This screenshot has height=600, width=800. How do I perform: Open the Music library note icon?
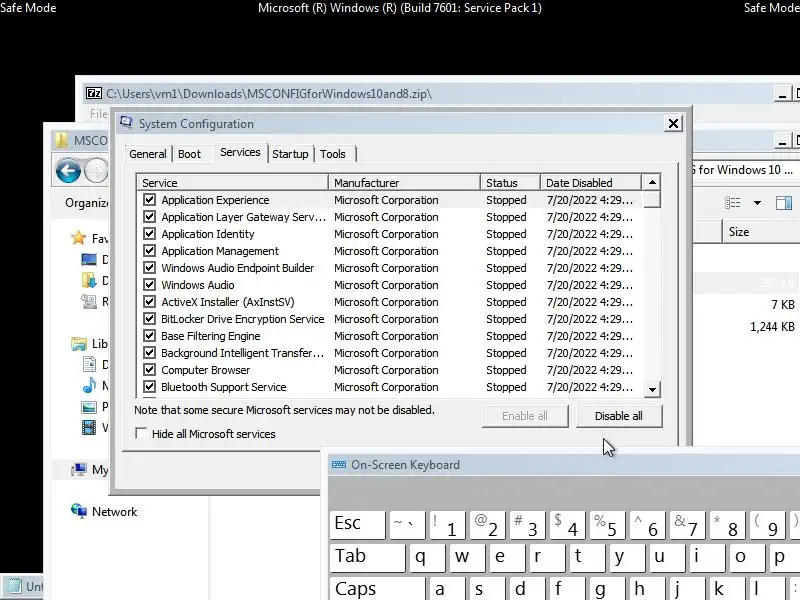(x=89, y=385)
